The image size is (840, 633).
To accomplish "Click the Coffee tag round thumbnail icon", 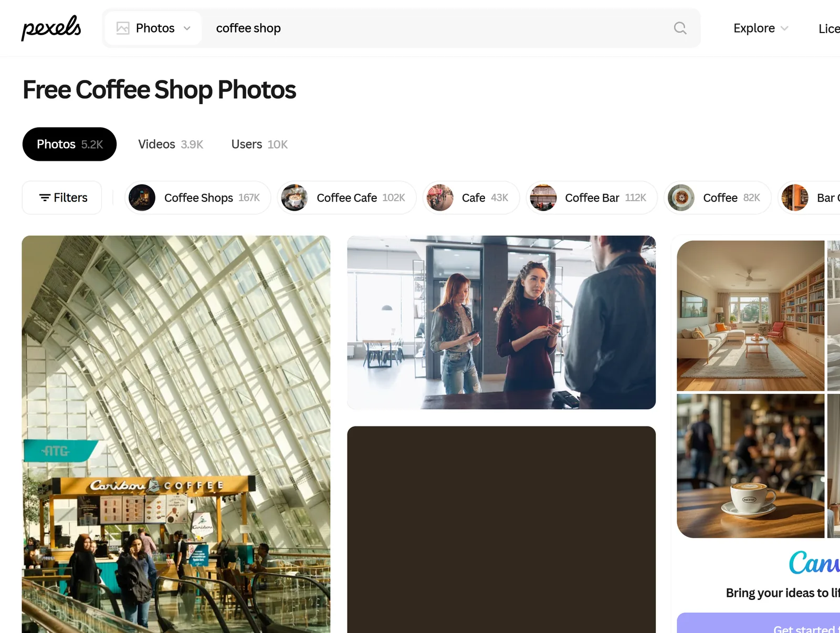I will point(681,198).
